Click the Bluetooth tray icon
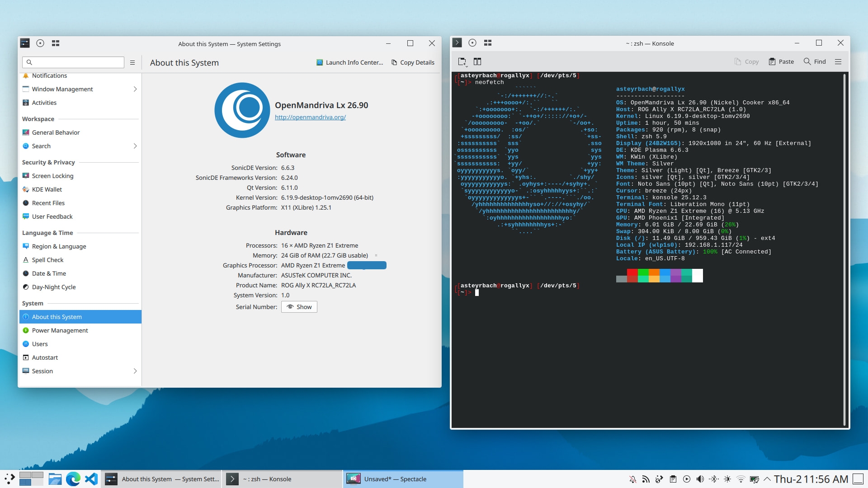 (x=714, y=479)
